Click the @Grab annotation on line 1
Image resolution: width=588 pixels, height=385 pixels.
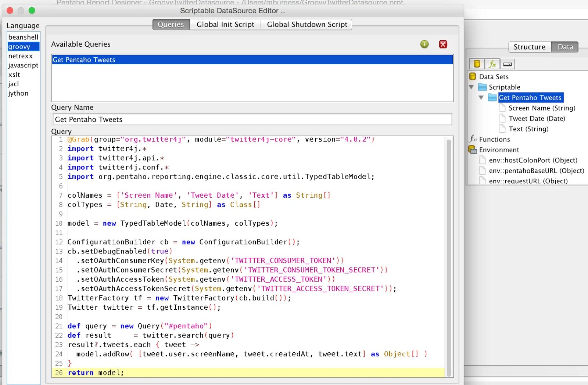[78, 140]
